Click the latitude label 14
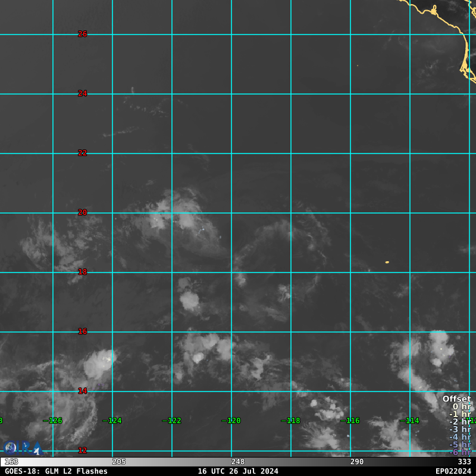The image size is (476, 476). coord(82,391)
